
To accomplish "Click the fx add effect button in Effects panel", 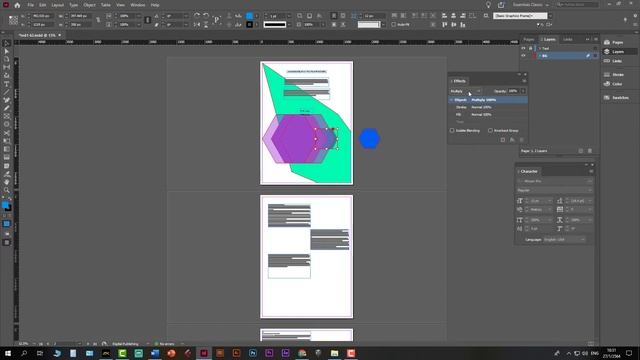I will (512, 140).
